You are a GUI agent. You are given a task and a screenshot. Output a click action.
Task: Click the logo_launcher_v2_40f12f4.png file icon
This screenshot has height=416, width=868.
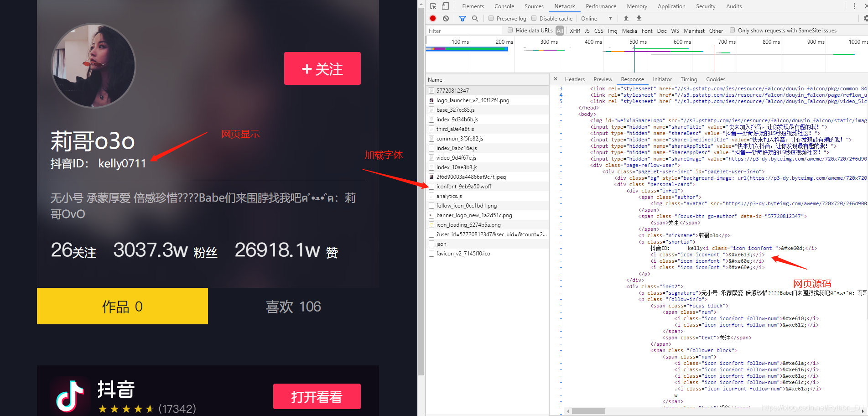click(x=431, y=100)
